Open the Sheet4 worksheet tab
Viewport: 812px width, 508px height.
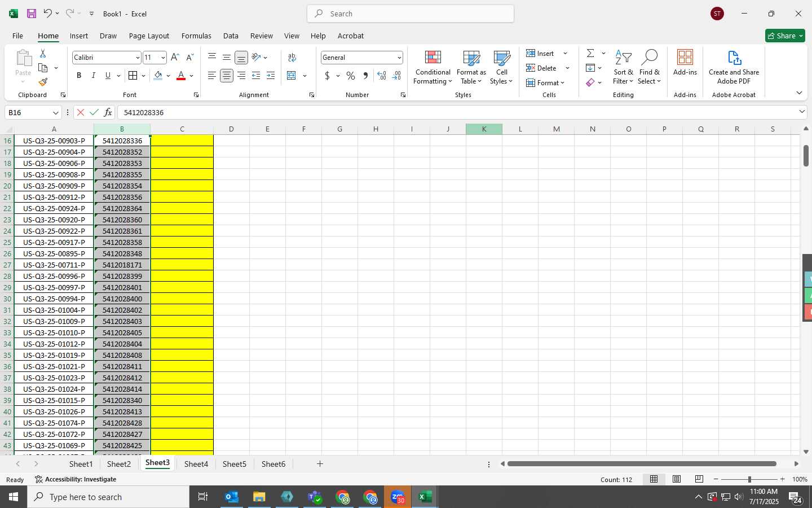(x=196, y=464)
